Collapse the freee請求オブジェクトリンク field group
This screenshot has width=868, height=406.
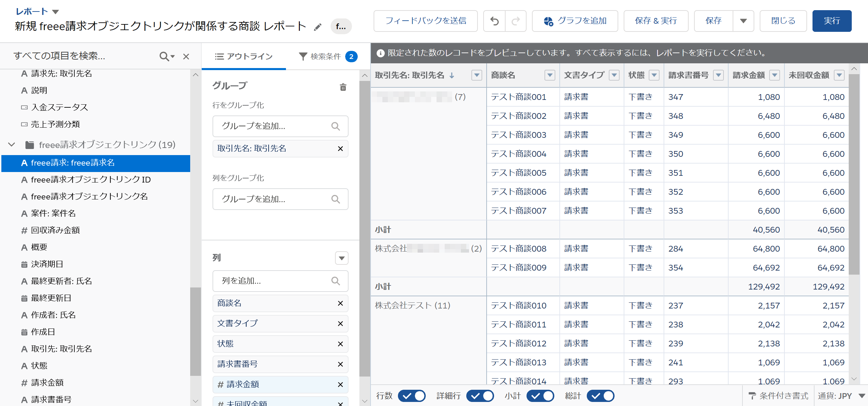(12, 145)
